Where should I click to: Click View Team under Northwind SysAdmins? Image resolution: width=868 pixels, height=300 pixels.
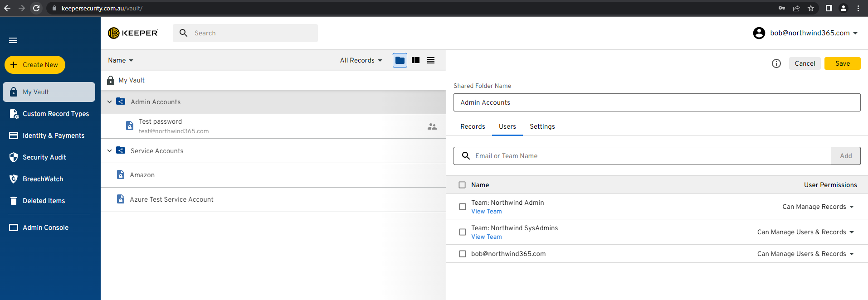coord(486,237)
